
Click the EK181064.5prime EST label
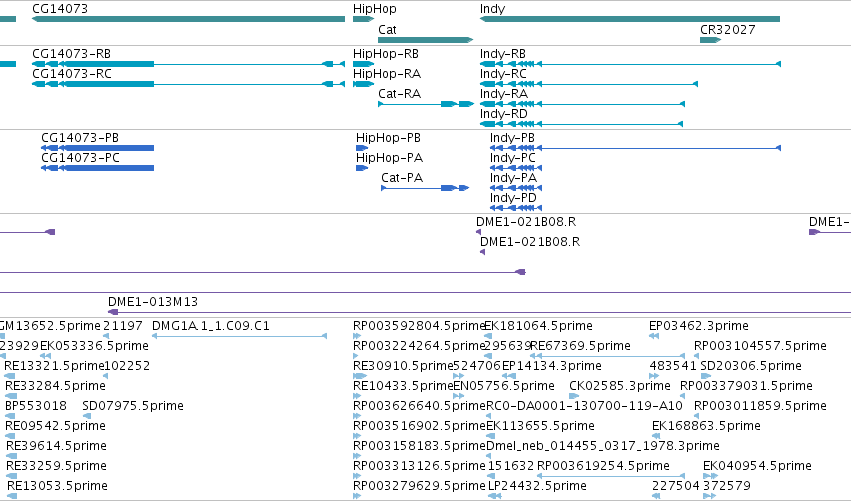click(538, 326)
